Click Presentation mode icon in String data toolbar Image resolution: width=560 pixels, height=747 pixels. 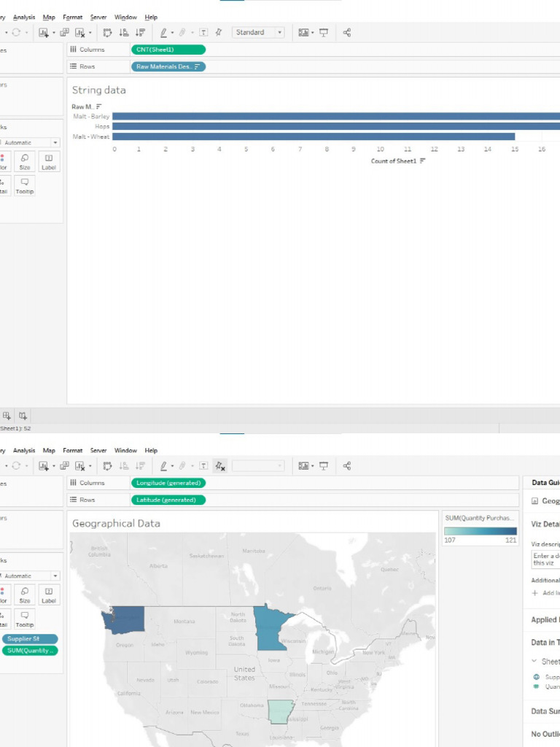(x=323, y=32)
